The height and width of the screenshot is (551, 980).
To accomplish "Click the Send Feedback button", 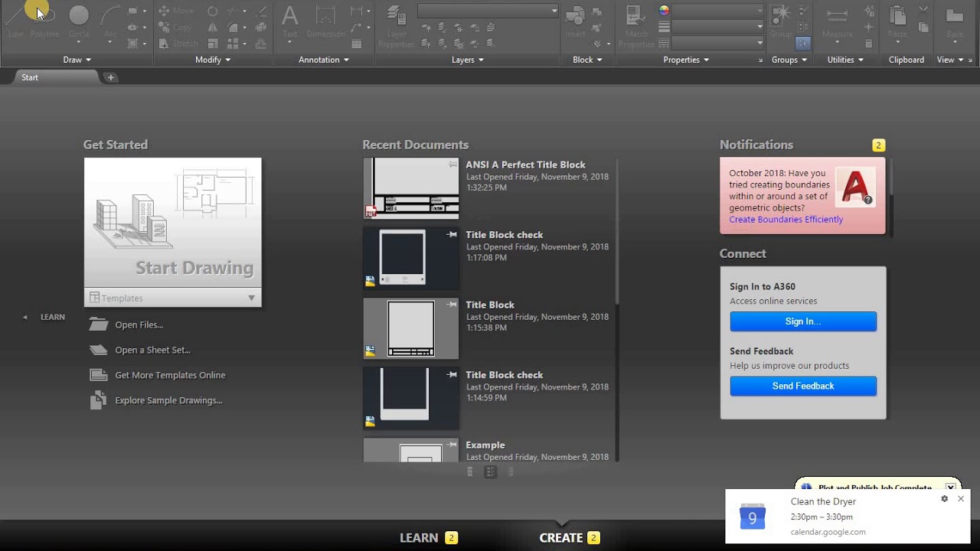I will click(x=803, y=386).
